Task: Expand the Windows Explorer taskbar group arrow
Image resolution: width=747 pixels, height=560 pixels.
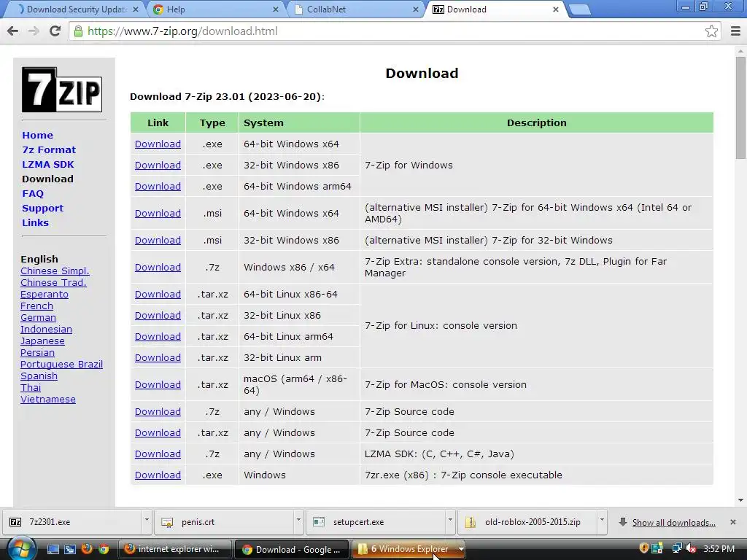Action: click(x=461, y=549)
